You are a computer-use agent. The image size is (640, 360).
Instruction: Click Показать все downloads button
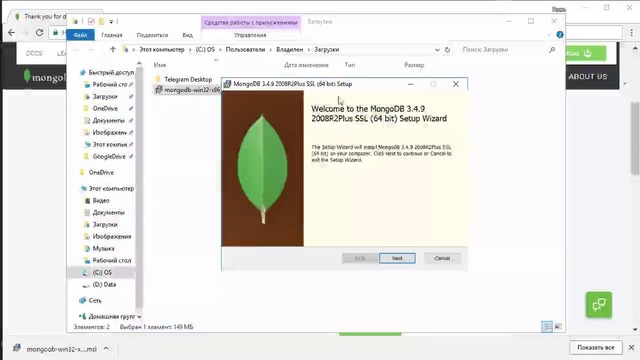[x=596, y=347]
